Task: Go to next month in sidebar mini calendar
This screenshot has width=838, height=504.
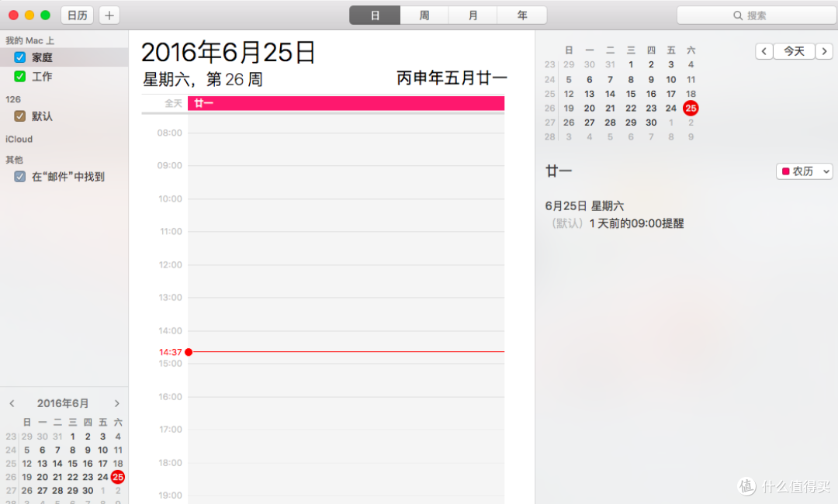Action: click(x=117, y=404)
